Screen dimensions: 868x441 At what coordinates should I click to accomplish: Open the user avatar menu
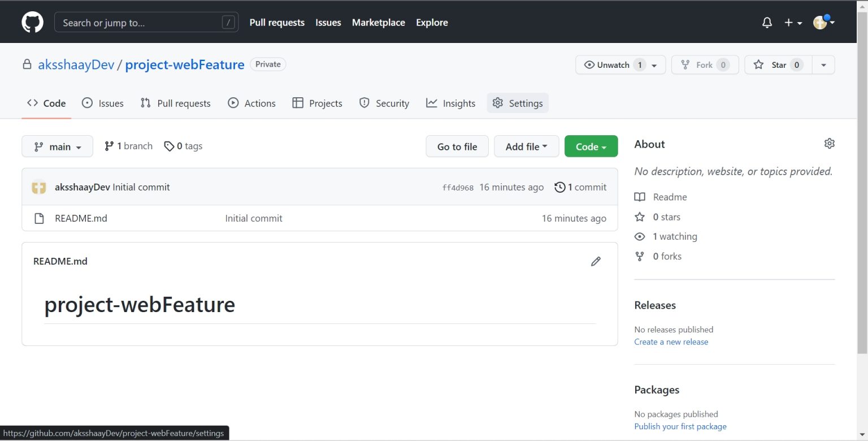[x=823, y=23]
